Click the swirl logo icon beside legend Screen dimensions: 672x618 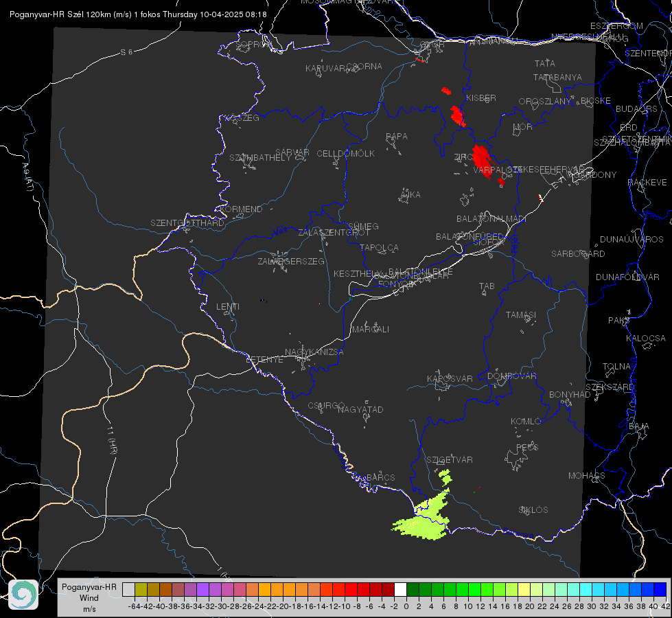pos(23,594)
